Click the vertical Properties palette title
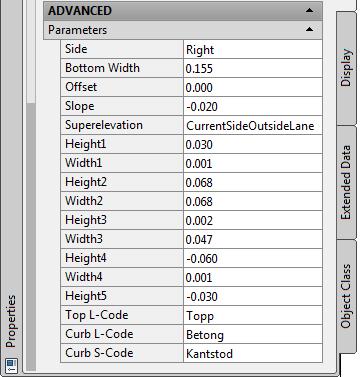 (11, 321)
